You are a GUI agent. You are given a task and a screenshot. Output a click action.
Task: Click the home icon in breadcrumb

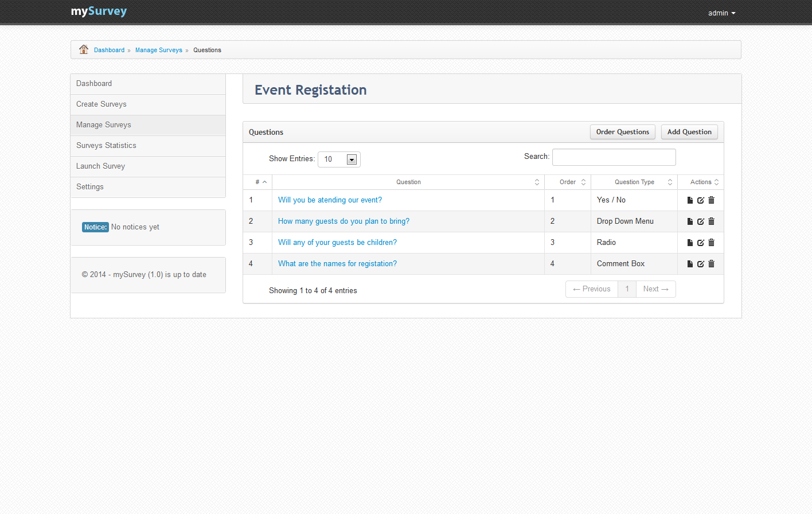coord(84,49)
